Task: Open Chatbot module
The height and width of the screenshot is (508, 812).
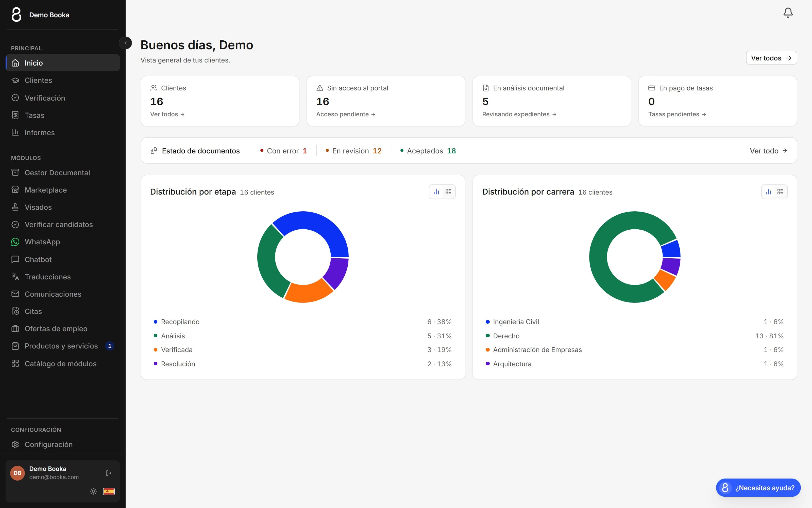Action: [x=63, y=259]
